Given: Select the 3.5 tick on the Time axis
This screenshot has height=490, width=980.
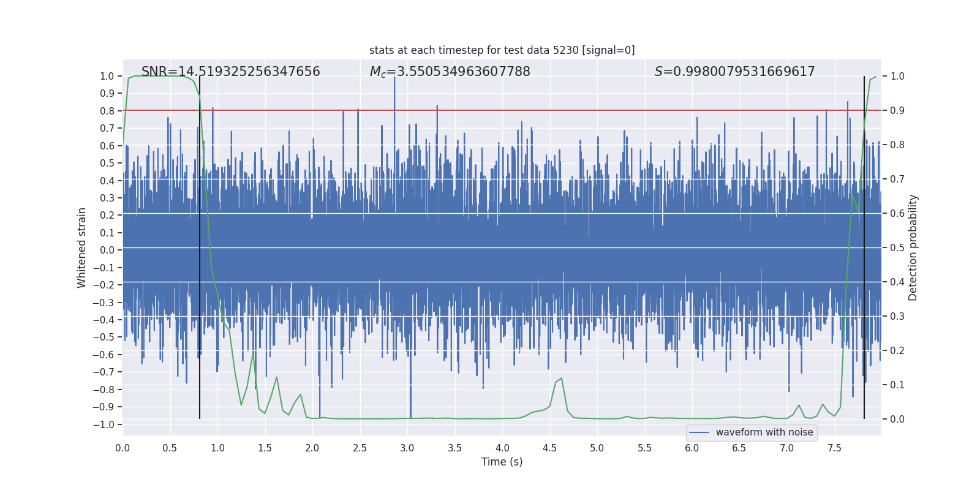Looking at the screenshot, I should coord(455,448).
